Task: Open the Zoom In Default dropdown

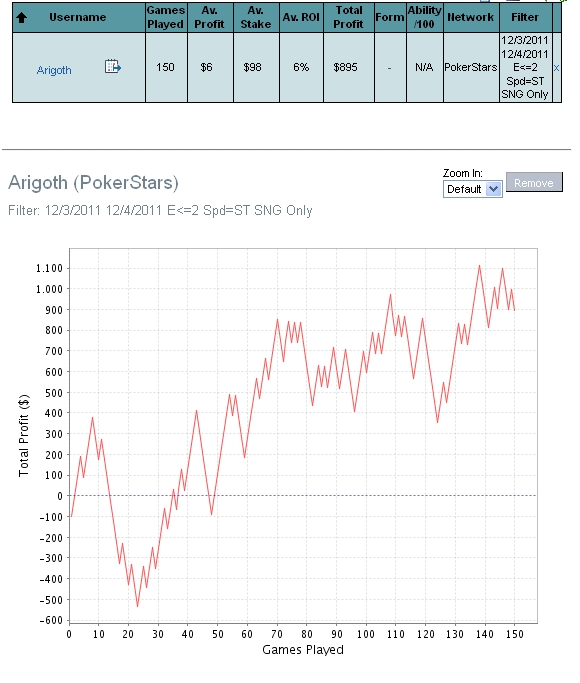Action: [472, 189]
